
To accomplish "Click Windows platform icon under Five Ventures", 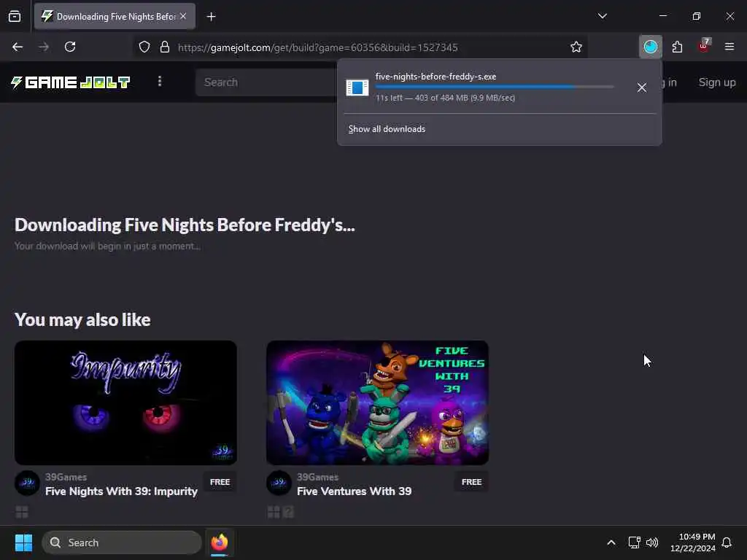I will [274, 512].
